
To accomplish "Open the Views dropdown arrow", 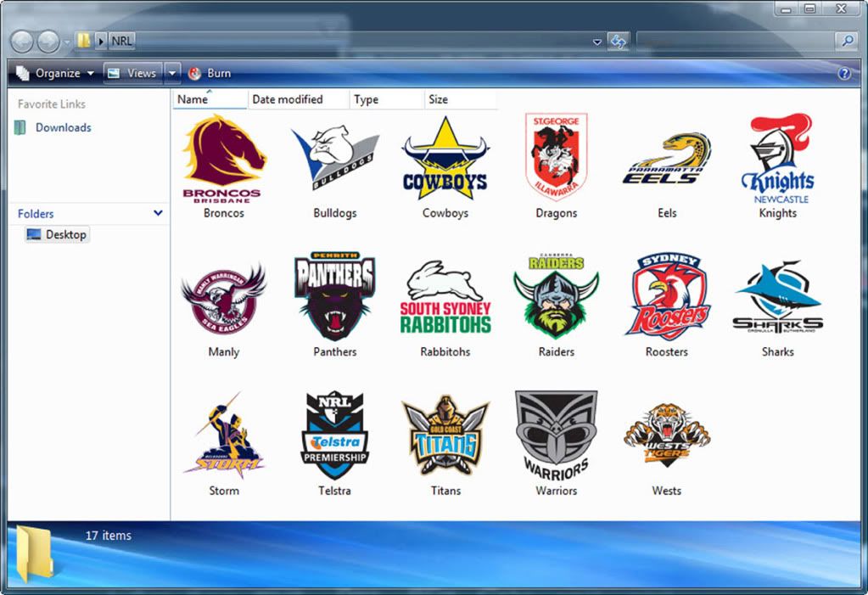I will click(172, 73).
